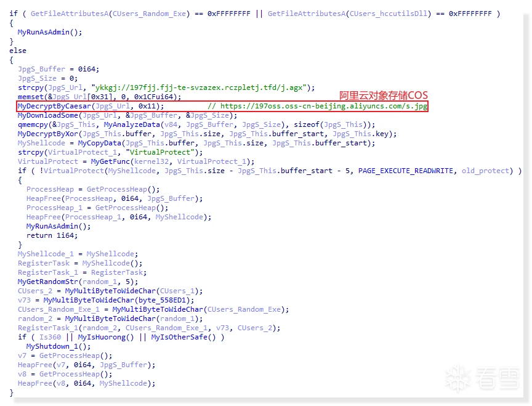Image resolution: width=532 pixels, height=406 pixels.
Task: Click 'CUsers_2 = MyMultiByteToWideChar' line
Action: (x=110, y=291)
